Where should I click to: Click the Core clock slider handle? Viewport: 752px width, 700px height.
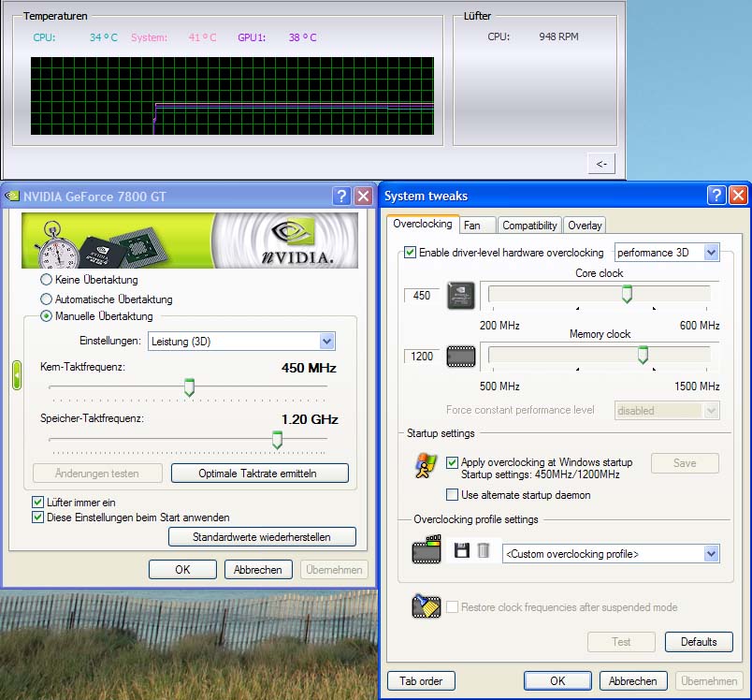click(x=627, y=294)
